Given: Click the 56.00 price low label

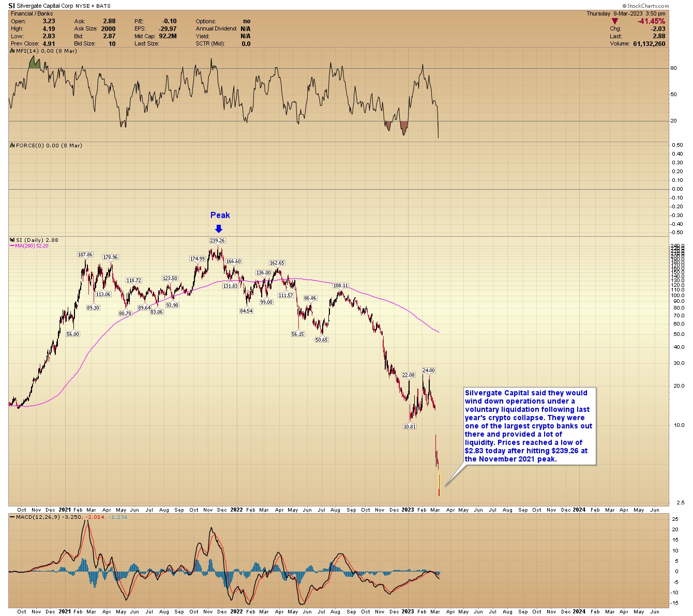Looking at the screenshot, I should tap(73, 334).
